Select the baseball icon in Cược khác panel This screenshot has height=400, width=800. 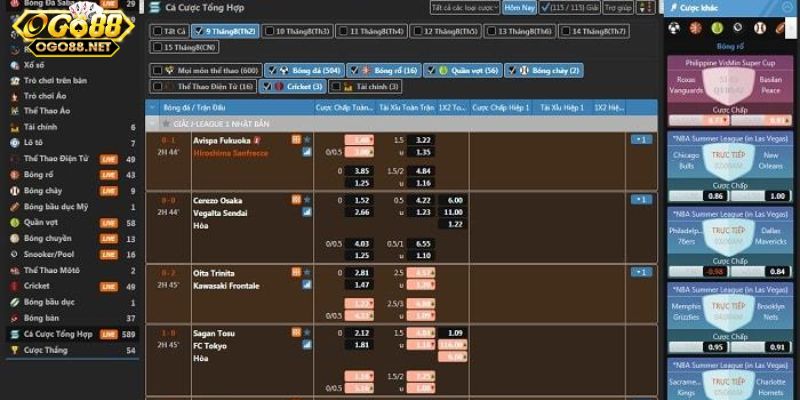[760, 28]
